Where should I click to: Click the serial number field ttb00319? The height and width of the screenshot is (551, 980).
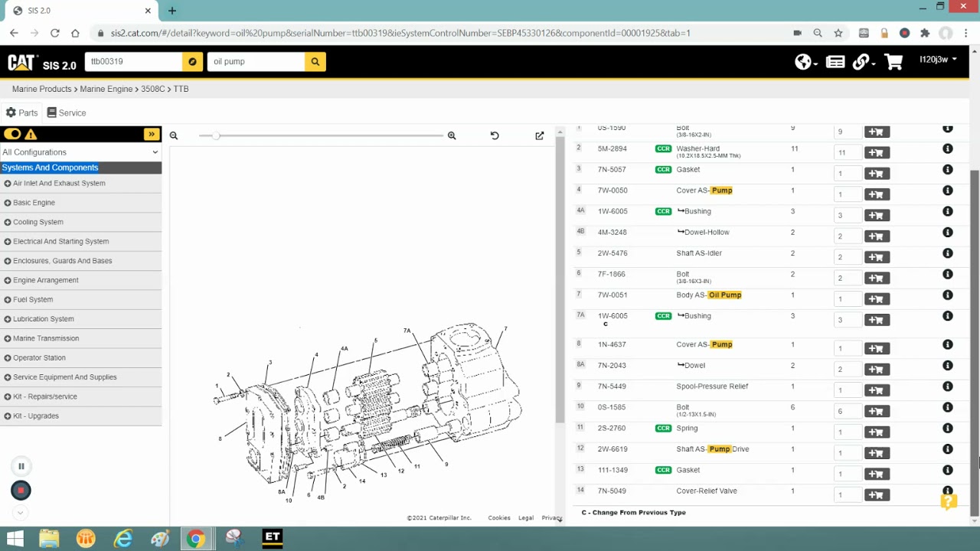click(134, 61)
